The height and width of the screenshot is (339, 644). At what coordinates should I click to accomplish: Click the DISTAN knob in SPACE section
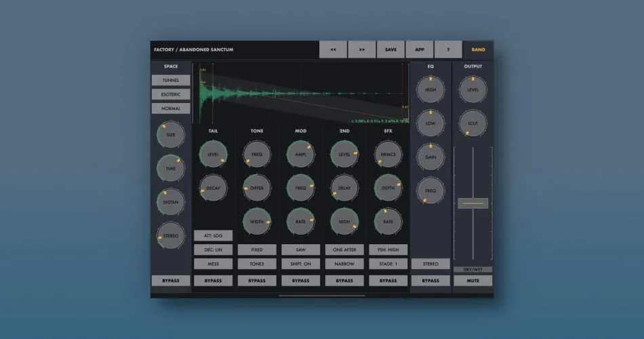pyautogui.click(x=170, y=202)
